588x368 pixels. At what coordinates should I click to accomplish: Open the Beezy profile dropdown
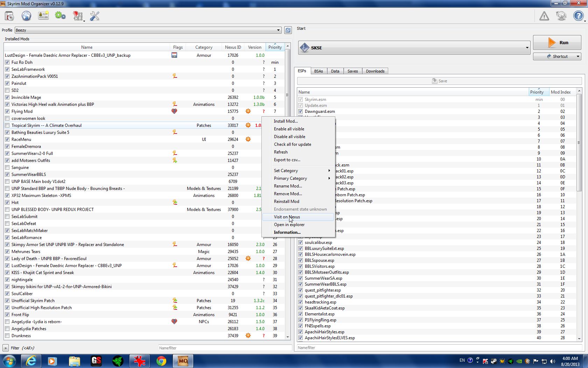[148, 30]
